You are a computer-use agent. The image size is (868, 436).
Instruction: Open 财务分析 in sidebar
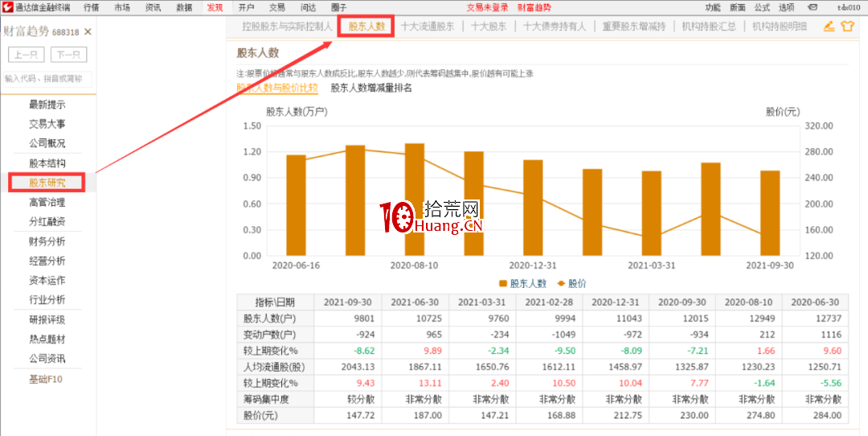(47, 241)
